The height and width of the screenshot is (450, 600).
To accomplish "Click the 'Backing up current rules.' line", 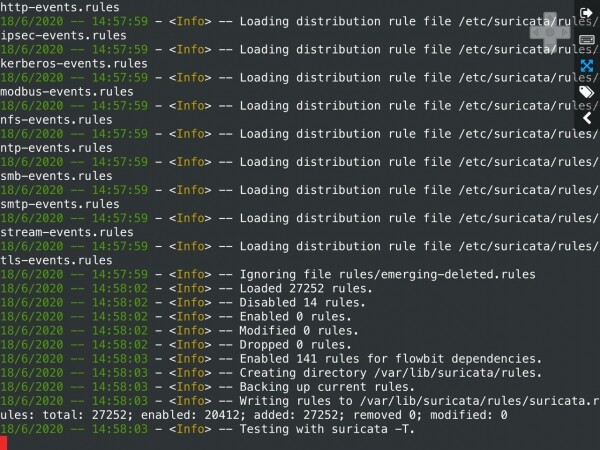I will coord(343,386).
